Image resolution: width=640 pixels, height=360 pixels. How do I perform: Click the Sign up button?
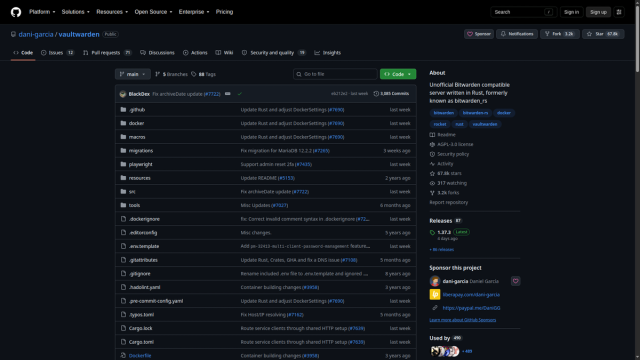pyautogui.click(x=598, y=12)
